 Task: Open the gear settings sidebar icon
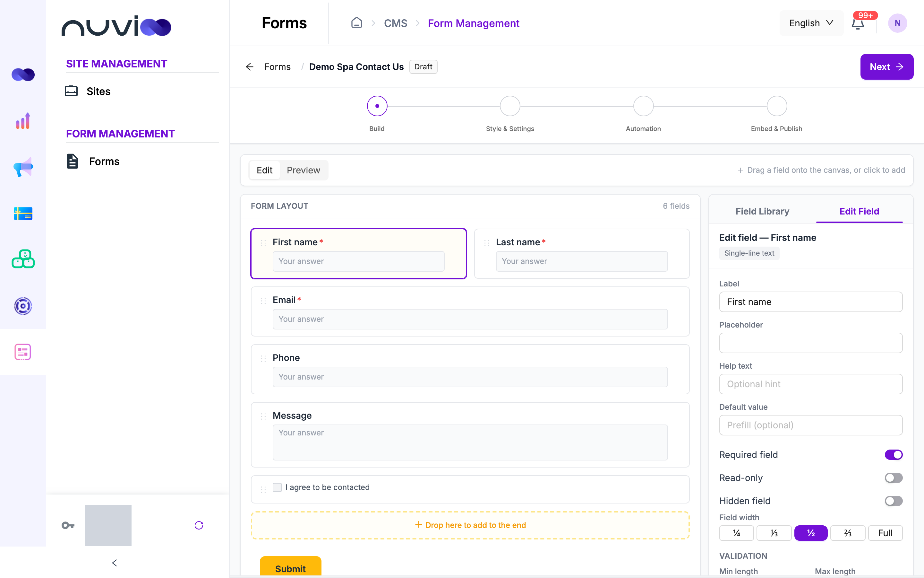pos(23,306)
